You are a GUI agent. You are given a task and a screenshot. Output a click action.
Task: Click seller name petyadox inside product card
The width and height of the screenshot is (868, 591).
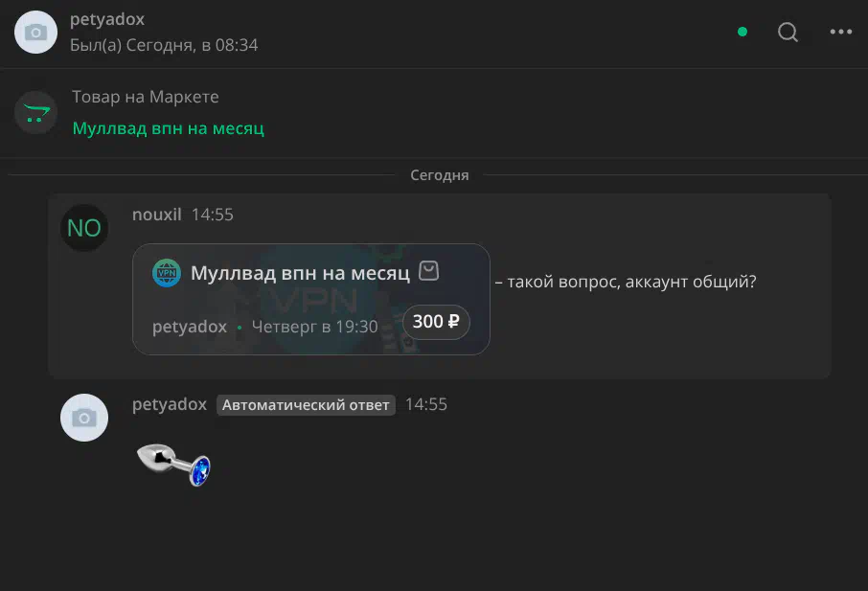(190, 327)
